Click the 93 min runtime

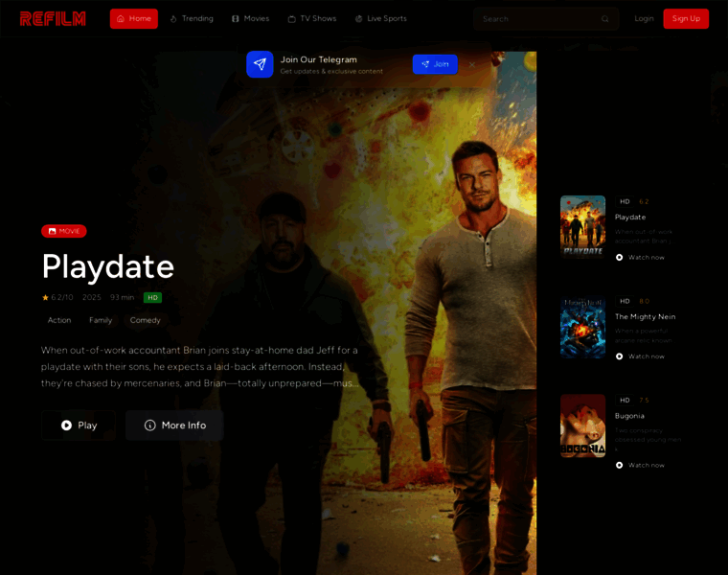122,297
